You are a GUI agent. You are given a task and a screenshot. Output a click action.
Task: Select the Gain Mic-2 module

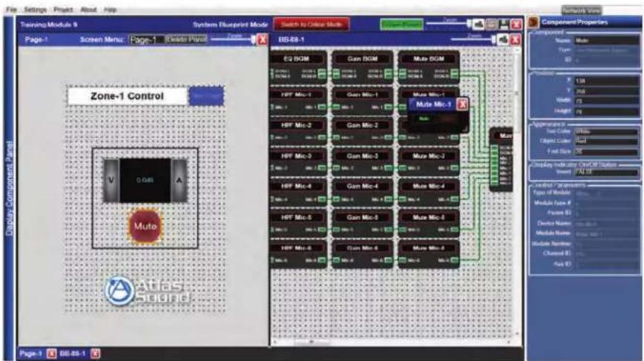coord(362,131)
